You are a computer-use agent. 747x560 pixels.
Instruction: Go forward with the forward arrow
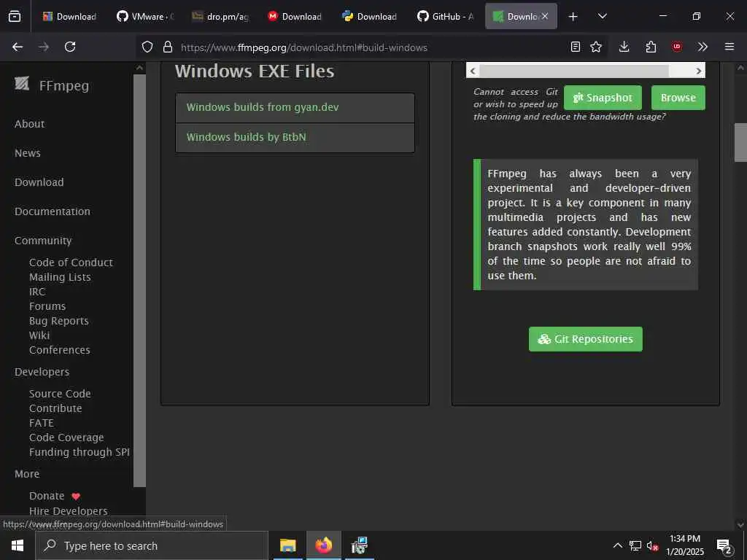(44, 47)
